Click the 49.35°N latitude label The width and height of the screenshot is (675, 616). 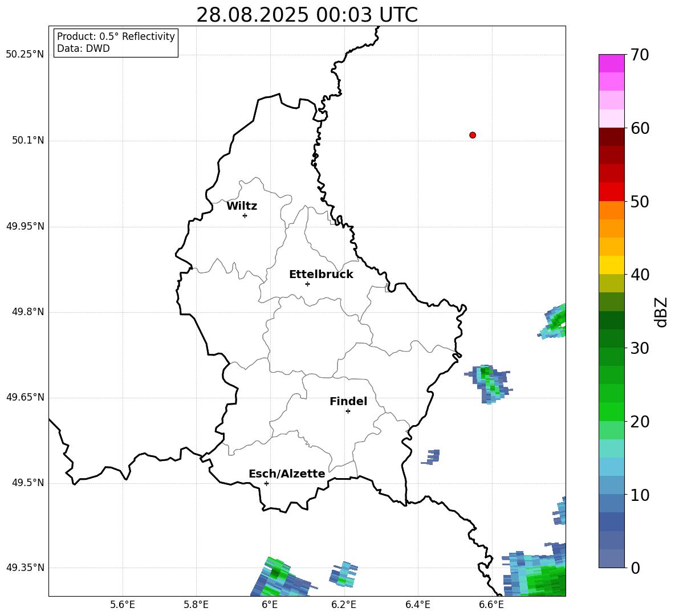tap(25, 568)
